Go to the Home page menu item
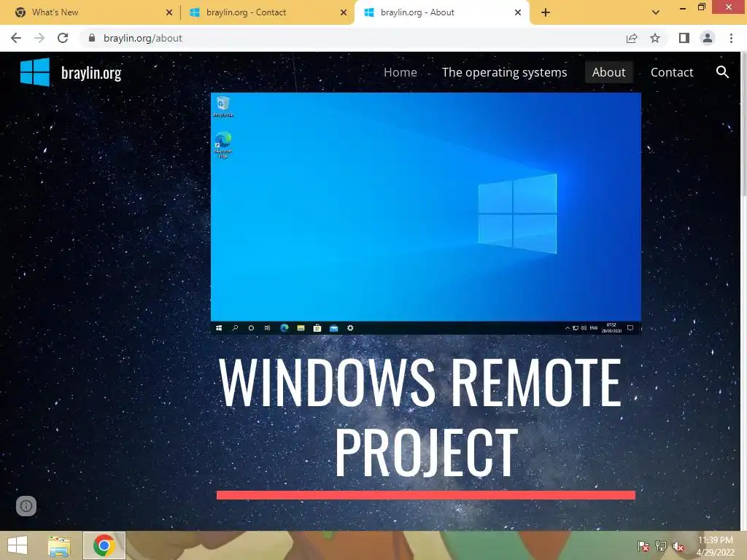Viewport: 747px width, 560px height. point(400,72)
